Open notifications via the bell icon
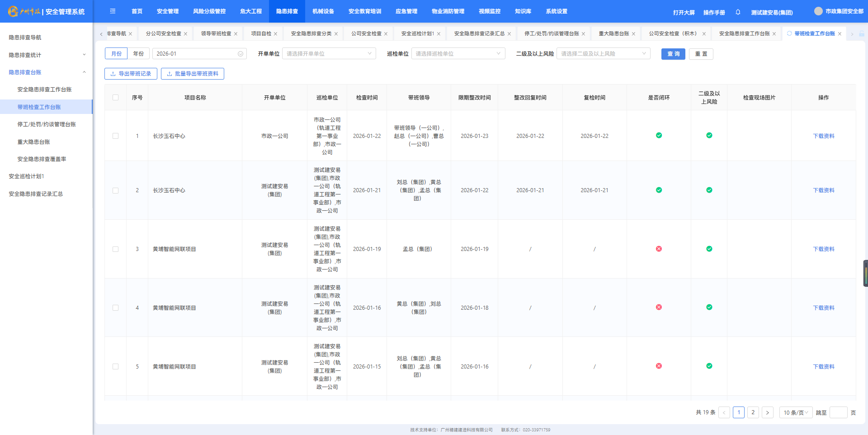868x435 pixels. click(x=738, y=12)
